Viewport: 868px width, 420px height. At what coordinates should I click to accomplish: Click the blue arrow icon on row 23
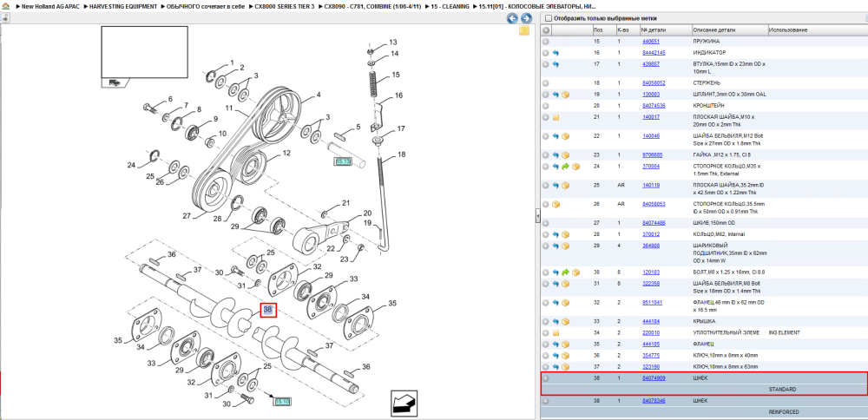point(556,155)
